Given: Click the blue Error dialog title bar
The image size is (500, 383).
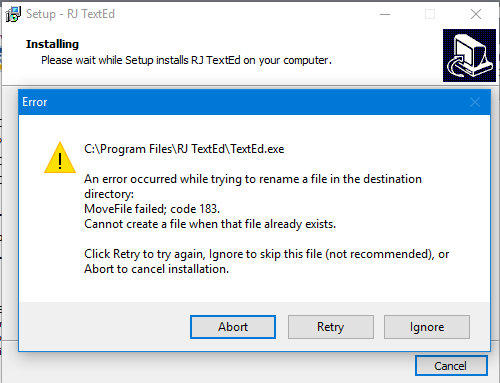Looking at the screenshot, I should coord(254,102).
